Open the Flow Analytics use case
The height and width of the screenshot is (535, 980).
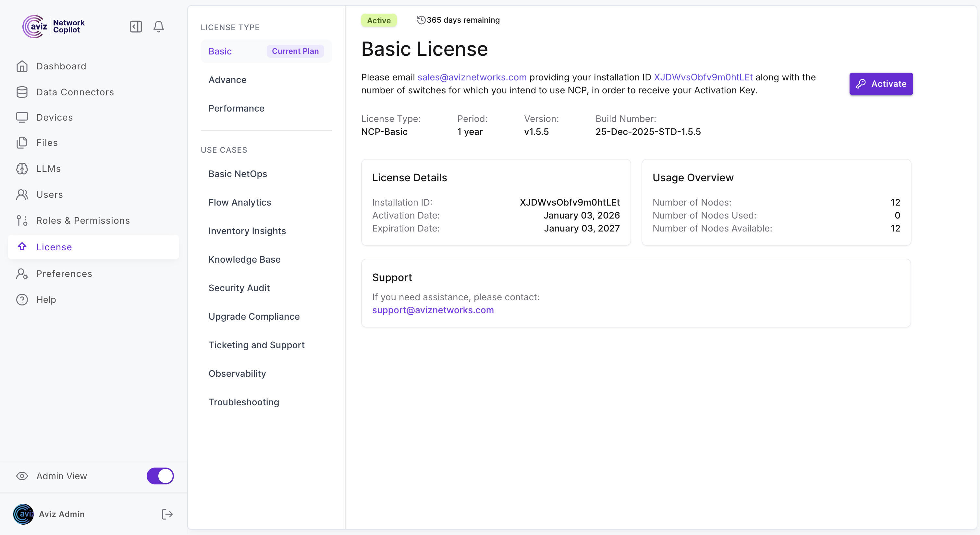pos(240,202)
